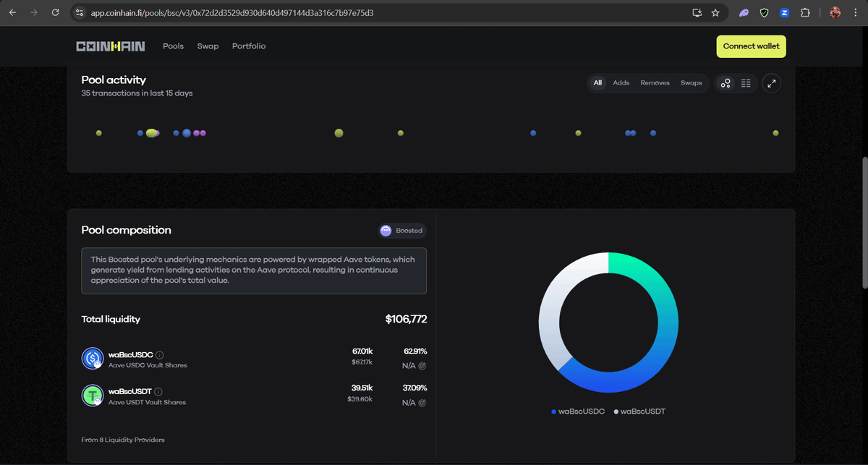Filter transactions to Swaps only
Screen dimensions: 868x465
click(691, 83)
